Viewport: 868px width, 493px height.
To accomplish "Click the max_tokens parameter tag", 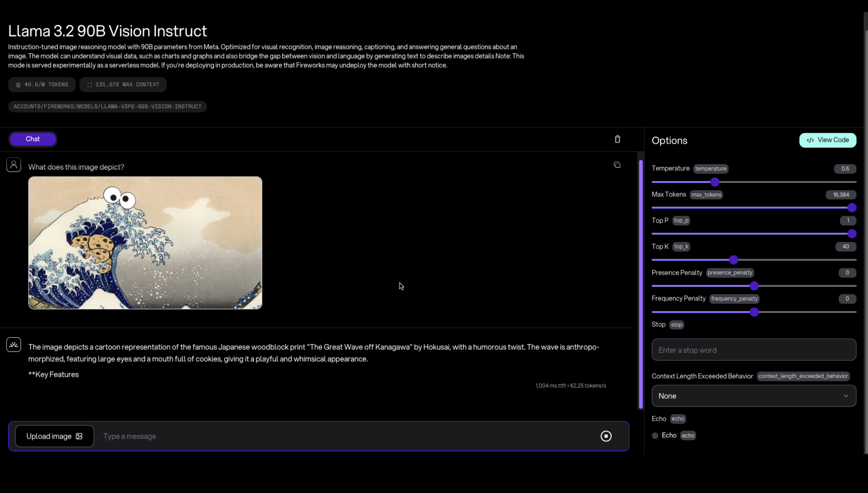I will coord(706,195).
